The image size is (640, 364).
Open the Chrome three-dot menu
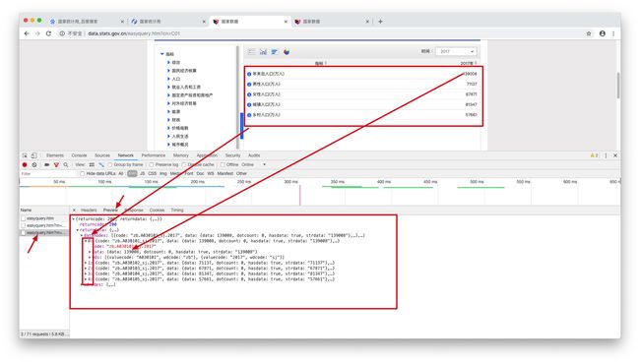(613, 33)
